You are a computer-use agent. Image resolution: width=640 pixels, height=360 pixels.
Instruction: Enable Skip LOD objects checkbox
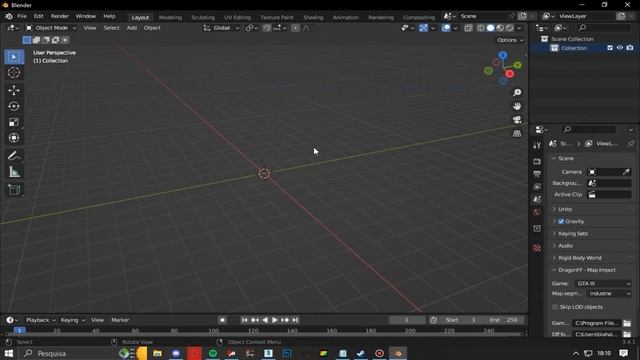coord(555,307)
